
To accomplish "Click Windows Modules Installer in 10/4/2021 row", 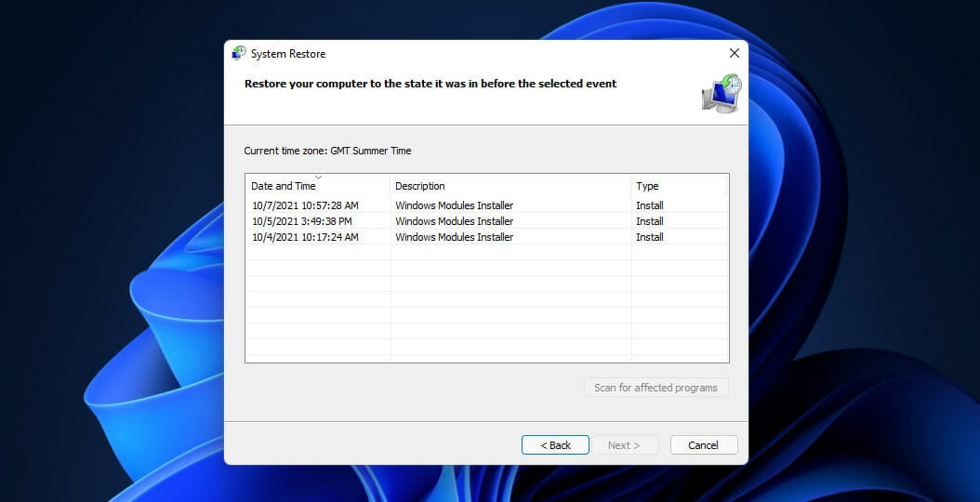I will tap(455, 237).
